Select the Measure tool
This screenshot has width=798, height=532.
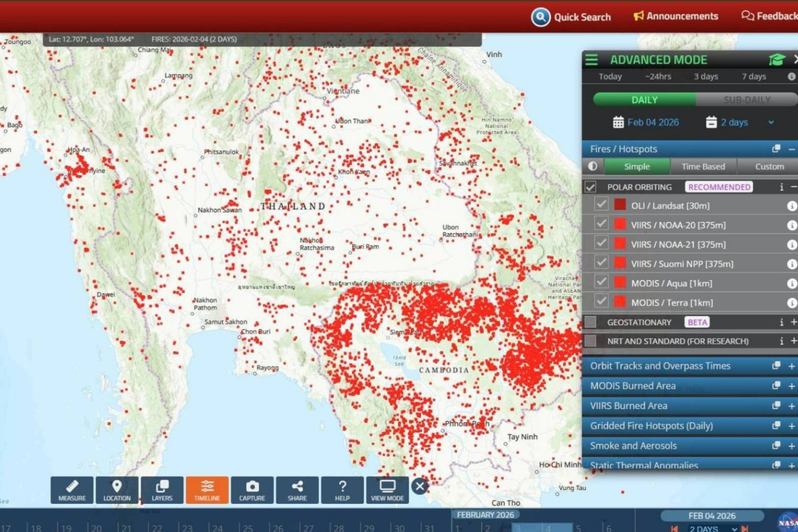click(72, 490)
